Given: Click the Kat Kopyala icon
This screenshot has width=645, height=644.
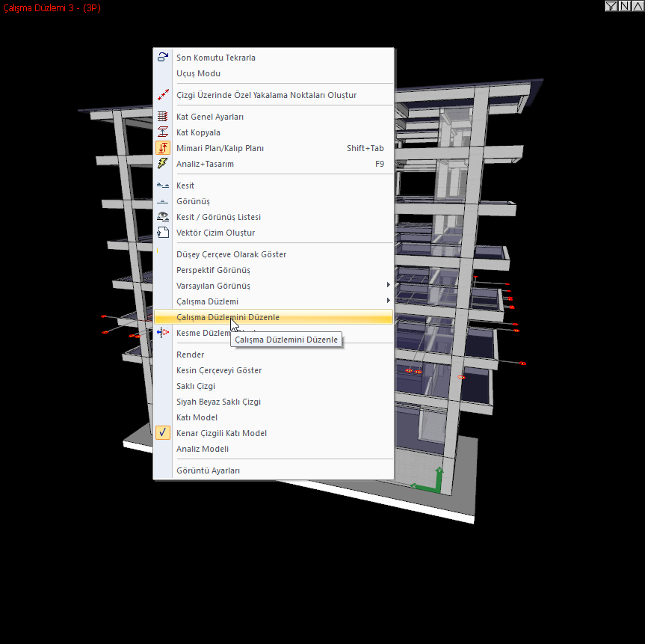Looking at the screenshot, I should pyautogui.click(x=163, y=132).
